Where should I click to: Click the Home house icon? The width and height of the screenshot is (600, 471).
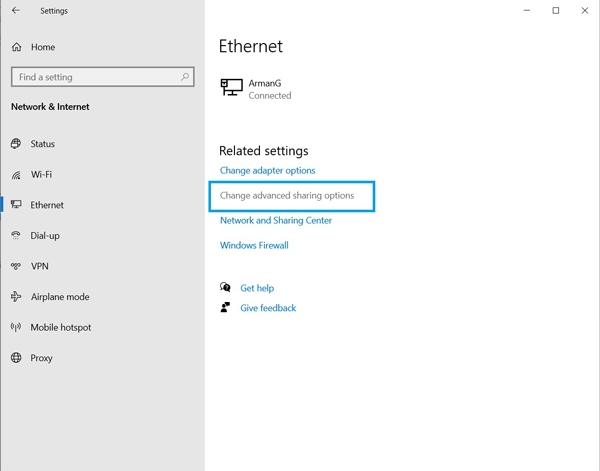[x=16, y=47]
